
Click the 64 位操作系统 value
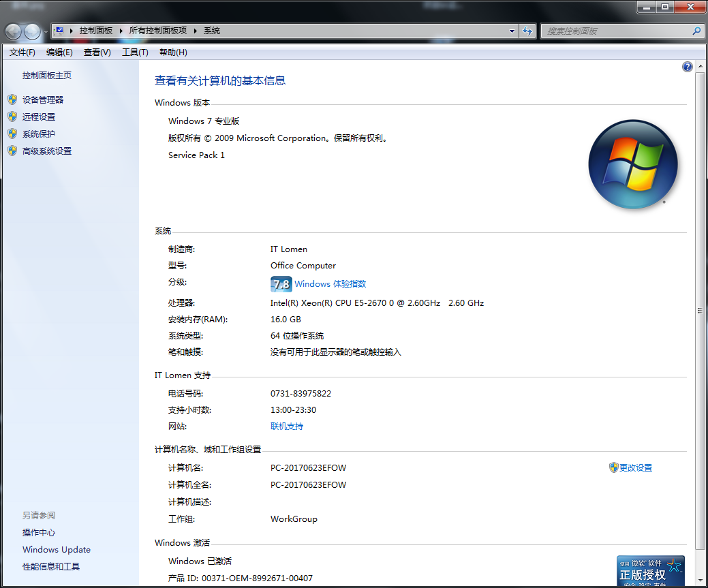tap(296, 336)
